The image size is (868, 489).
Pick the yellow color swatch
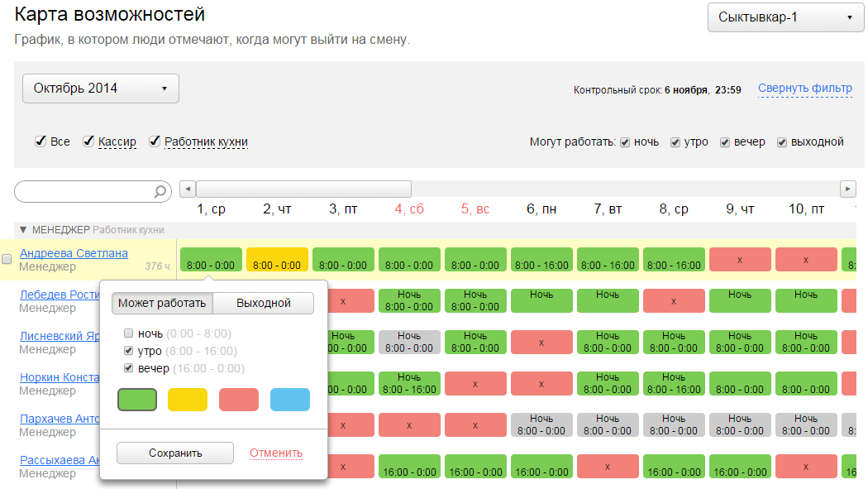pos(188,400)
